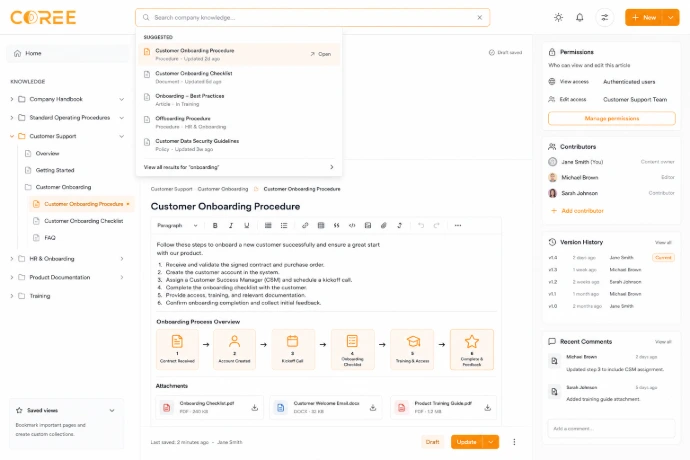Toggle underline formatting in editor toolbar
This screenshot has height=460, width=690.
click(x=246, y=225)
